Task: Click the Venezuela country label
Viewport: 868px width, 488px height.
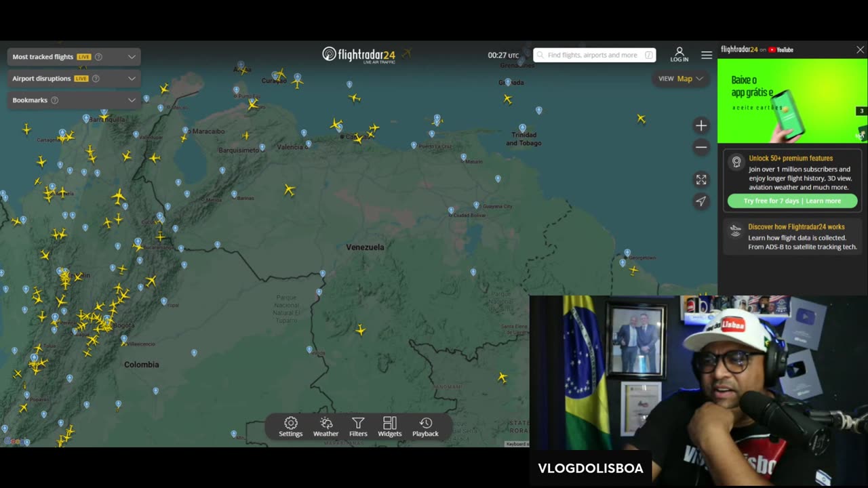Action: [365, 247]
